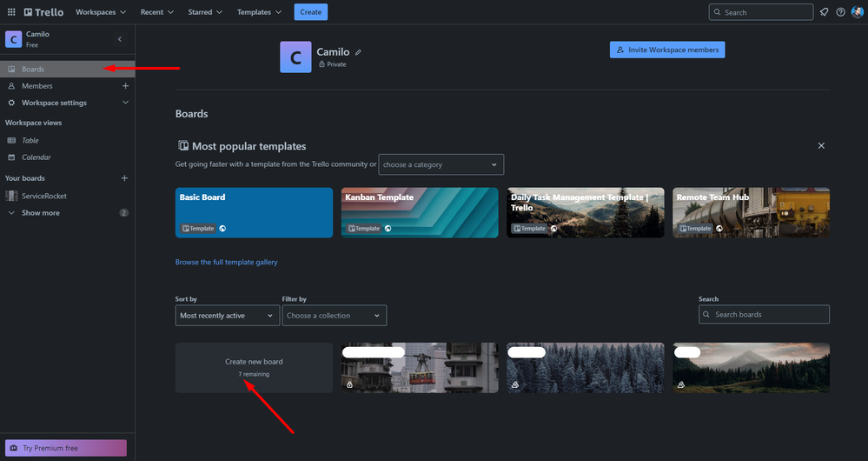Click Invite Workspace members
The height and width of the screenshot is (461, 868).
click(667, 50)
